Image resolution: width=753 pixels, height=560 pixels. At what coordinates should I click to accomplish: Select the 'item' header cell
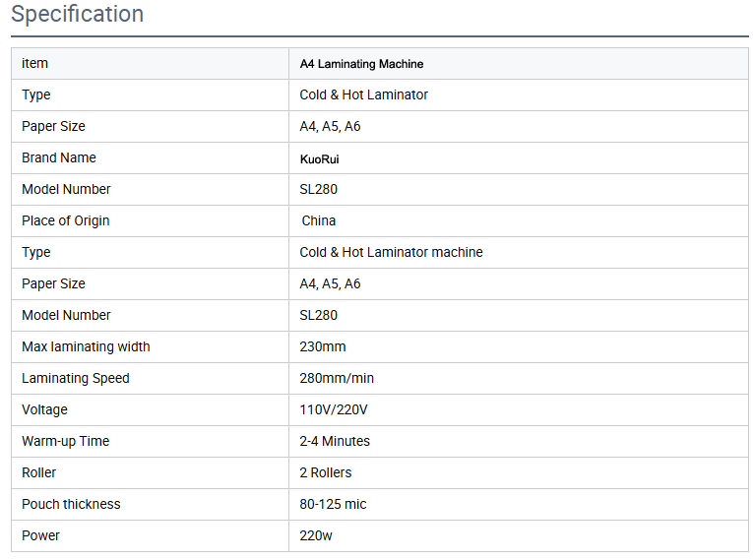35,64
